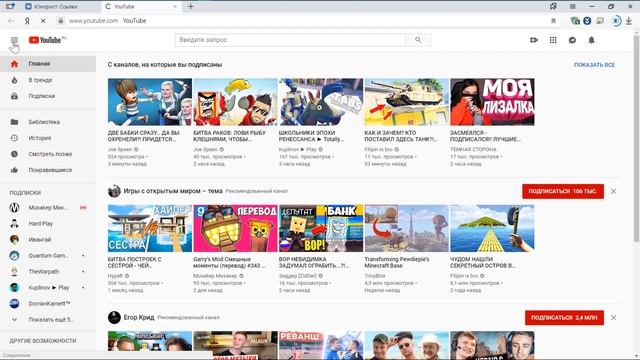Screen dimensions: 640x360
Task: Click the green extension icon in toolbar
Action: [576, 21]
